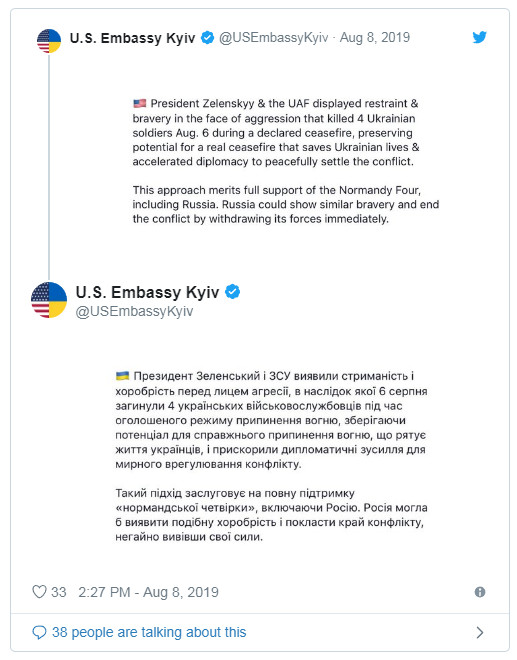This screenshot has height=660, width=517.
Task: Click the speech bubble reply icon
Action: [39, 632]
